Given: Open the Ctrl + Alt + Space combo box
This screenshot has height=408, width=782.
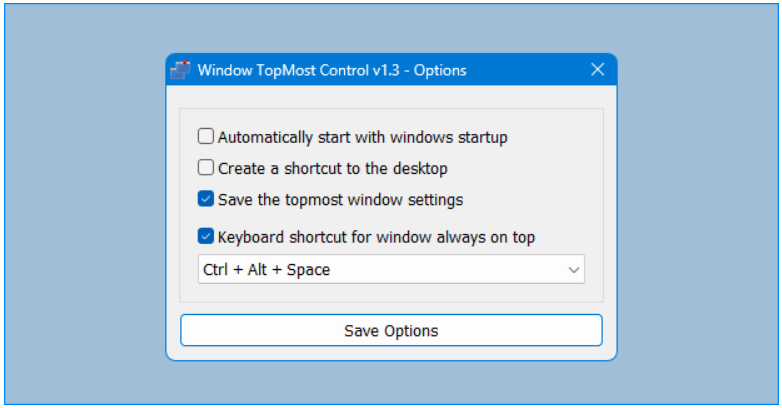Looking at the screenshot, I should pyautogui.click(x=390, y=270).
